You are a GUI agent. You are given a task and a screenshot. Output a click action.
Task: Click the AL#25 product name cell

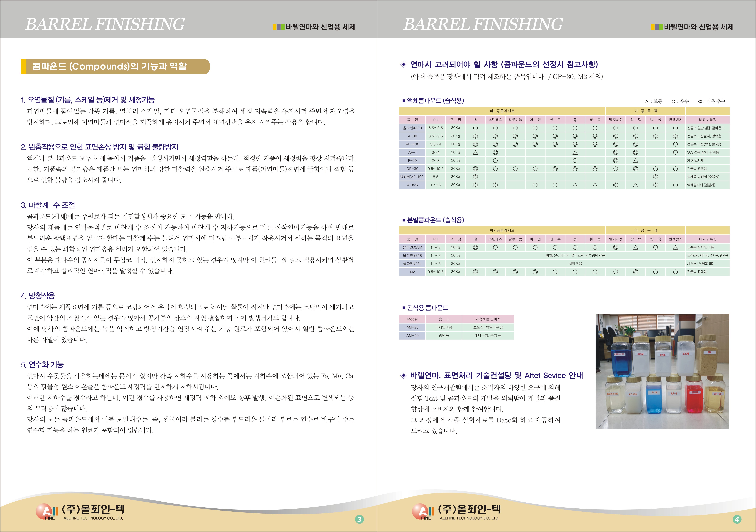tap(412, 185)
